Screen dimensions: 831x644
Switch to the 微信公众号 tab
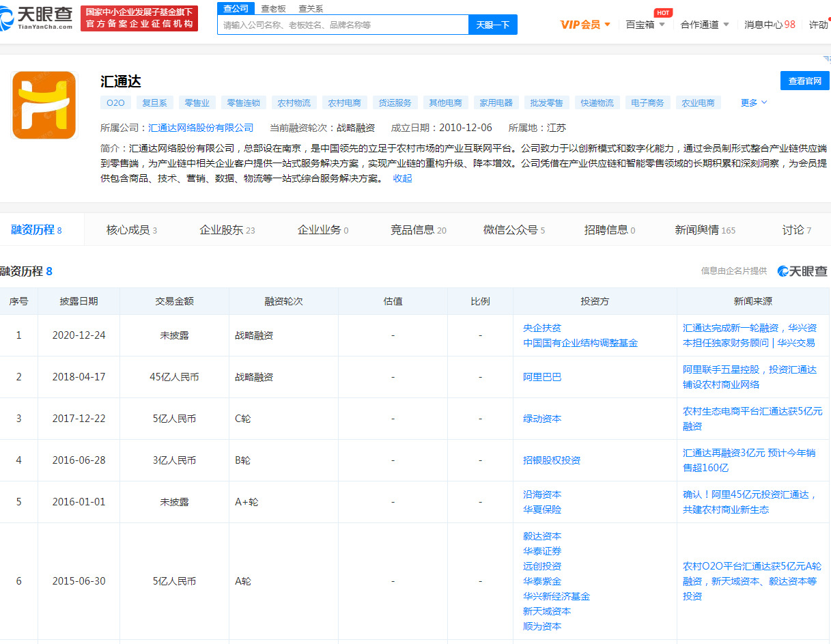click(514, 230)
